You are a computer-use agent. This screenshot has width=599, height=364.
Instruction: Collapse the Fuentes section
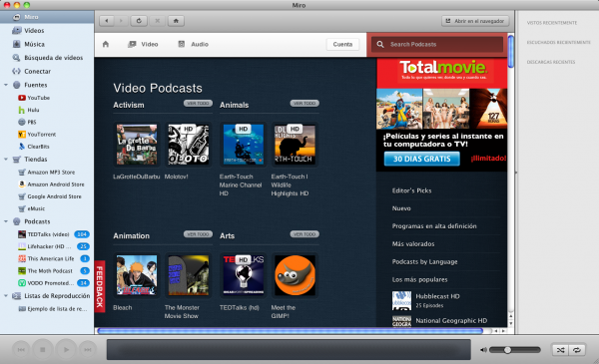(6, 85)
